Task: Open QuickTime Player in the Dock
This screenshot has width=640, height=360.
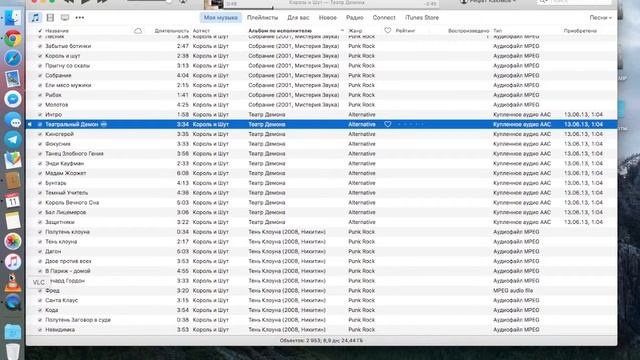Action: 13,302
